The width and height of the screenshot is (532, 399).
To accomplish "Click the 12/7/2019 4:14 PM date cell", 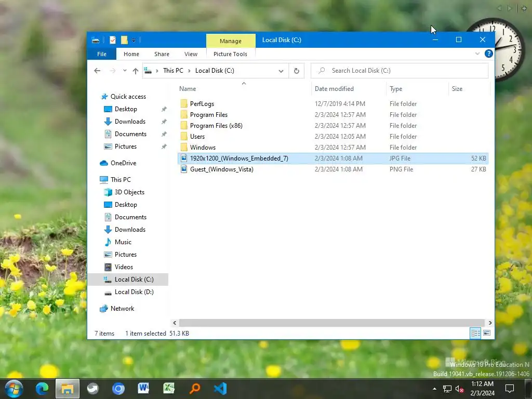I will [340, 104].
